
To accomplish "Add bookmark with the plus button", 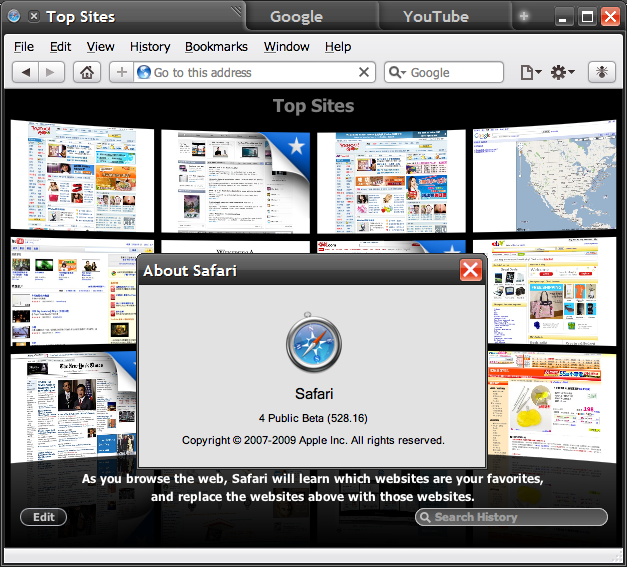I will pos(122,72).
